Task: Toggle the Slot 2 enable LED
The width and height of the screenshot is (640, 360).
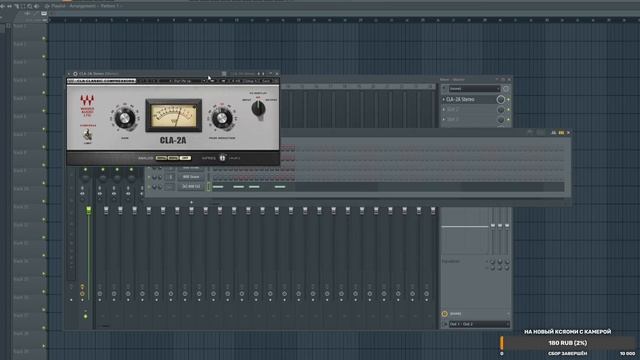Action: 508,109
